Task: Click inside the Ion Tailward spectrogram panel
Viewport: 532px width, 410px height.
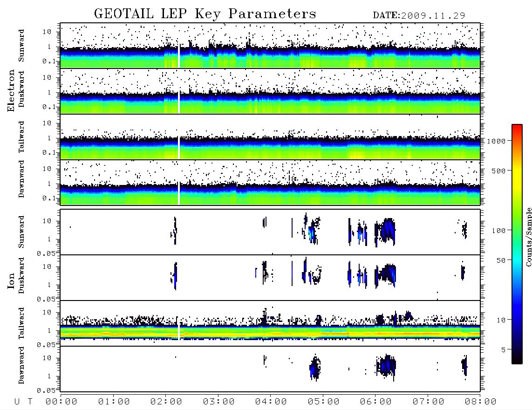Action: coord(270,323)
